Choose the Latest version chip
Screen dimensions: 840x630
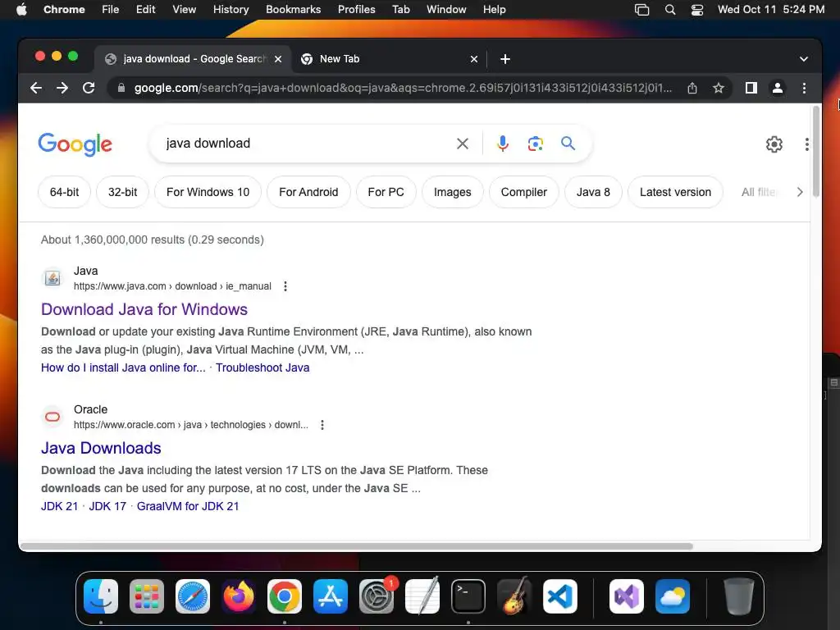tap(675, 192)
